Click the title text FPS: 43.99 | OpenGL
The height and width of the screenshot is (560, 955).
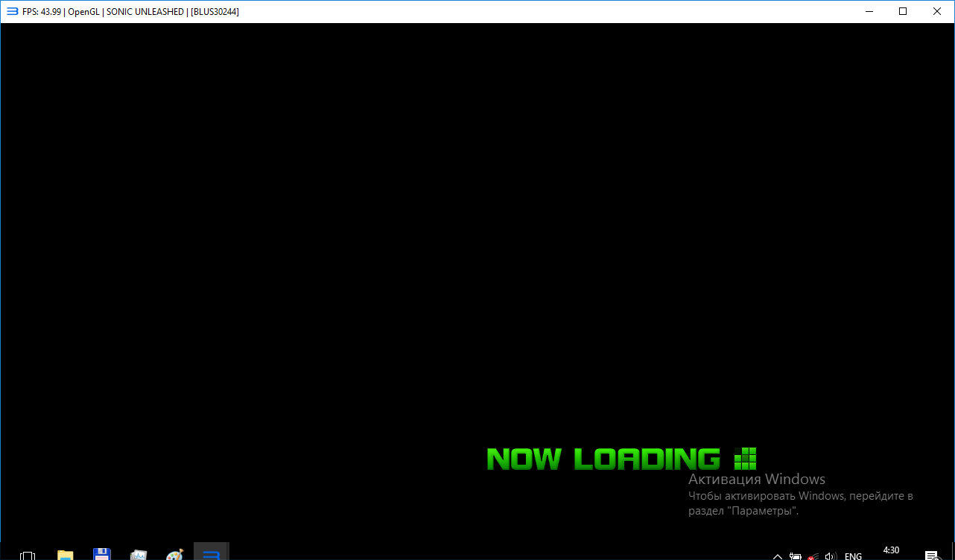coord(61,12)
